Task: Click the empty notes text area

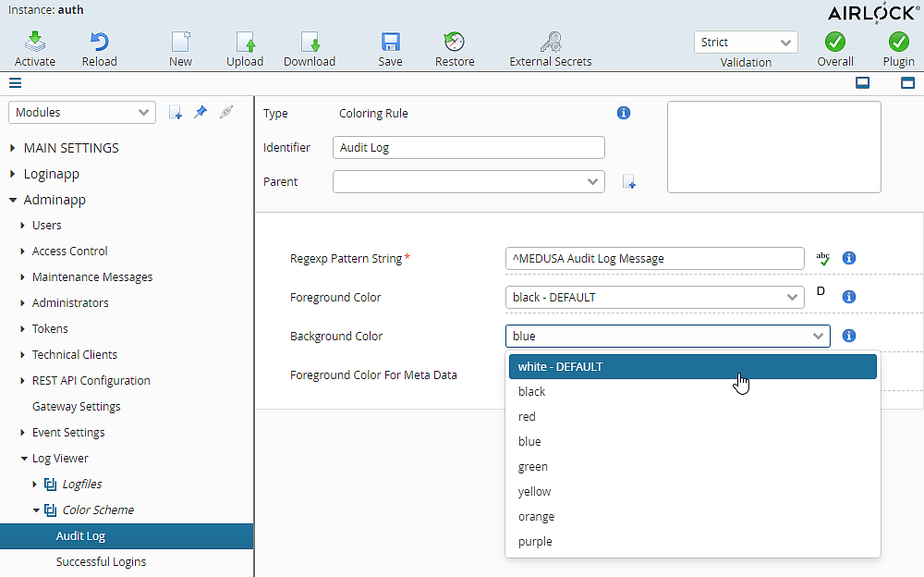Action: [x=773, y=147]
